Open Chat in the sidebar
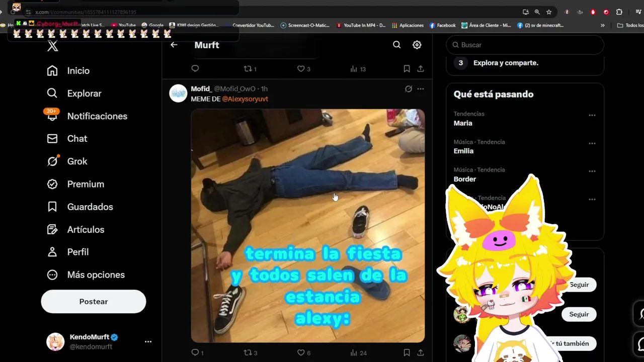 pos(67,139)
